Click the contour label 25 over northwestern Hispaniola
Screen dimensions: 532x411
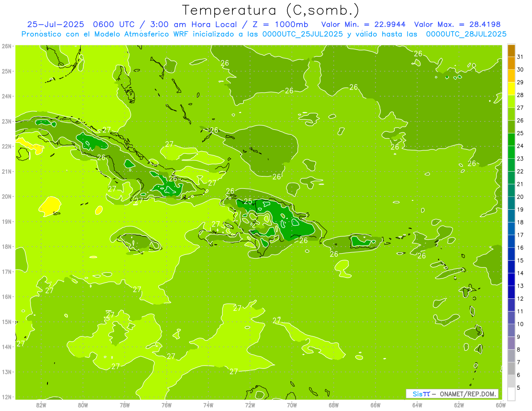coord(248,202)
